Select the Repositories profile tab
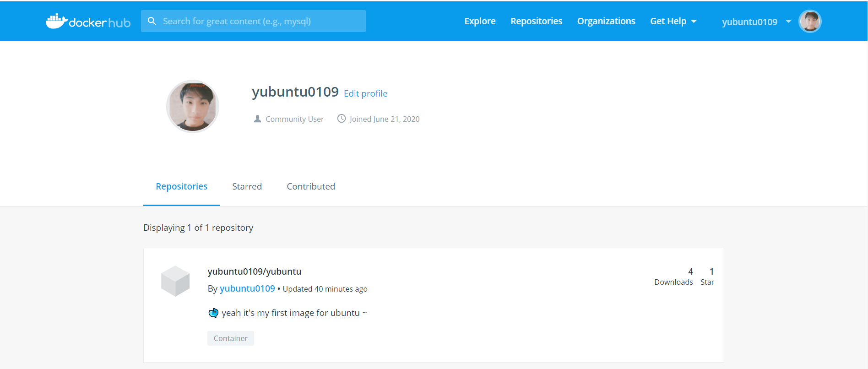 [181, 186]
